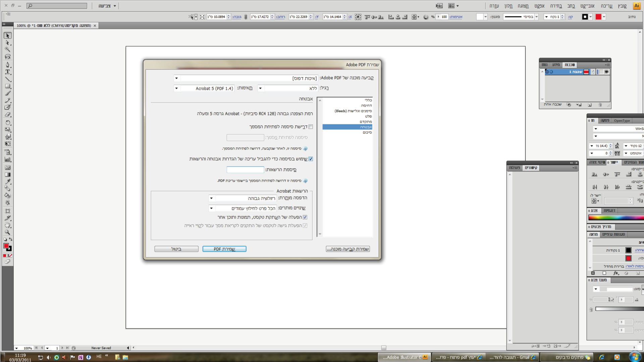Choose the Hand tool
The height and width of the screenshot is (362, 644).
pyautogui.click(x=8, y=225)
